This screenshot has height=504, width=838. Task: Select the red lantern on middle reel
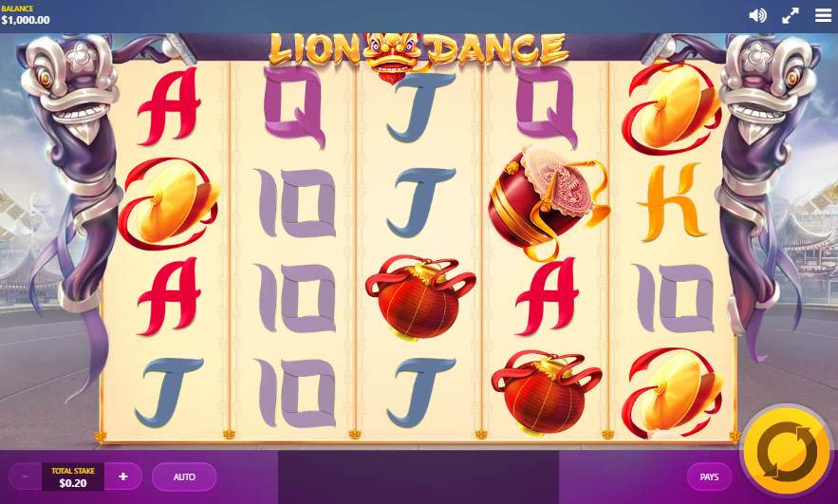(420, 297)
